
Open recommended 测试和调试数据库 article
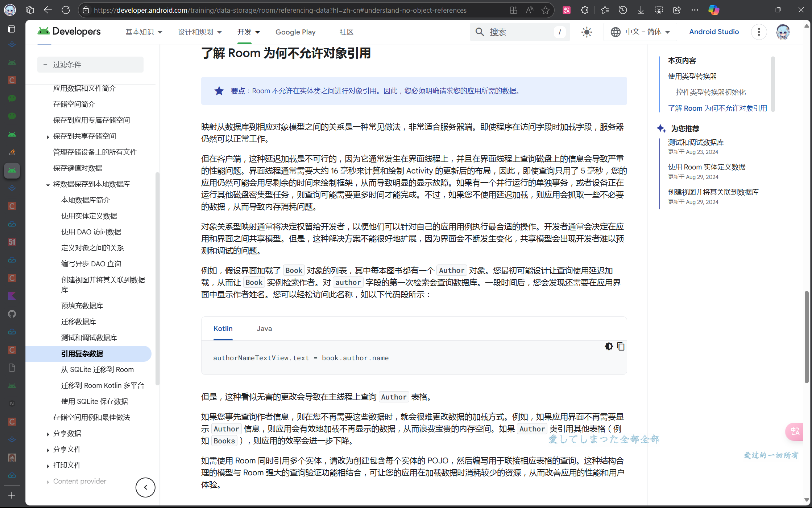click(x=696, y=142)
